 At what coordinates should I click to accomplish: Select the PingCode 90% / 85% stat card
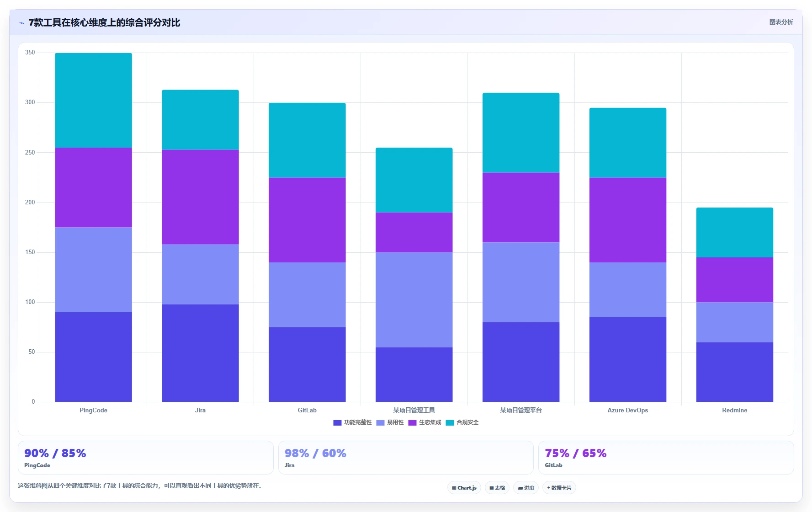coord(146,458)
